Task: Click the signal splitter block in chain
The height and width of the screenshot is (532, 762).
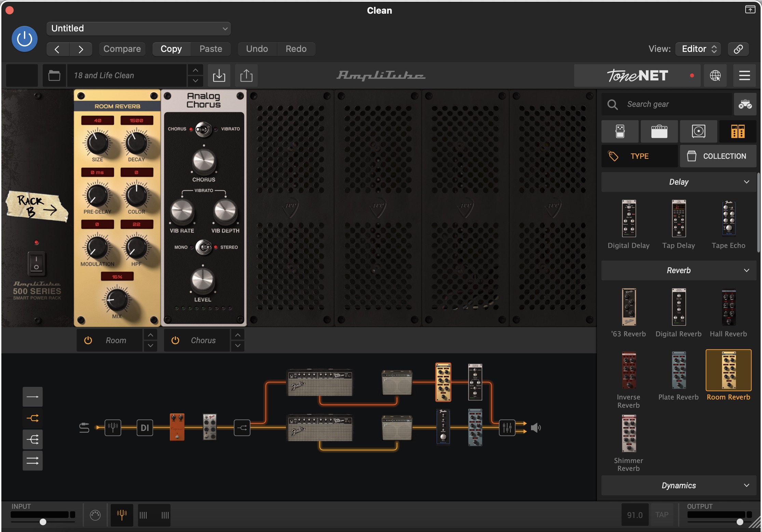Action: coord(242,428)
